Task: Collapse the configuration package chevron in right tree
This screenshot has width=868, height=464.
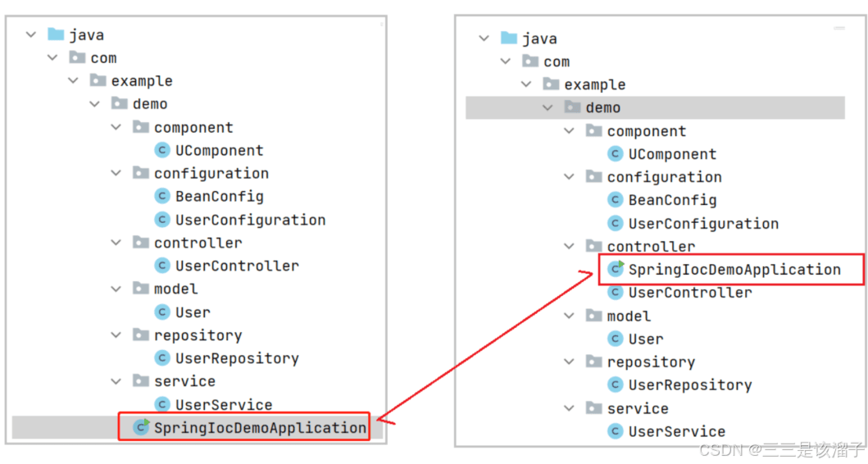Action: coord(570,177)
